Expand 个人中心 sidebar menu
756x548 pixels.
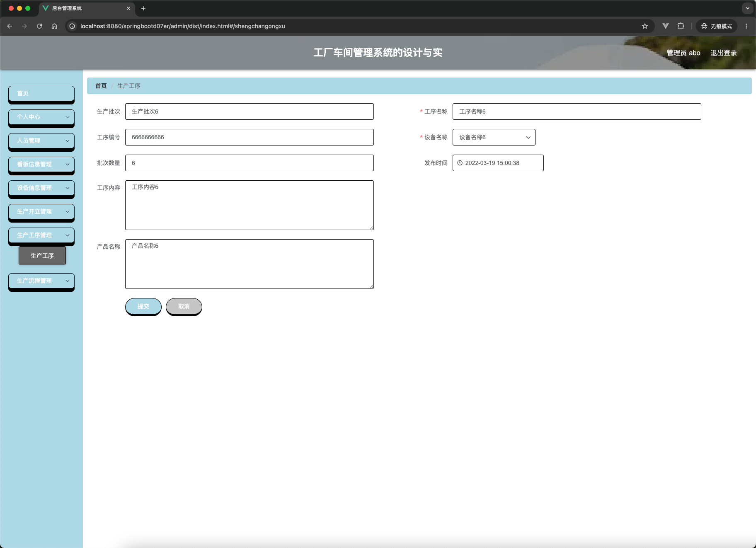(x=41, y=117)
